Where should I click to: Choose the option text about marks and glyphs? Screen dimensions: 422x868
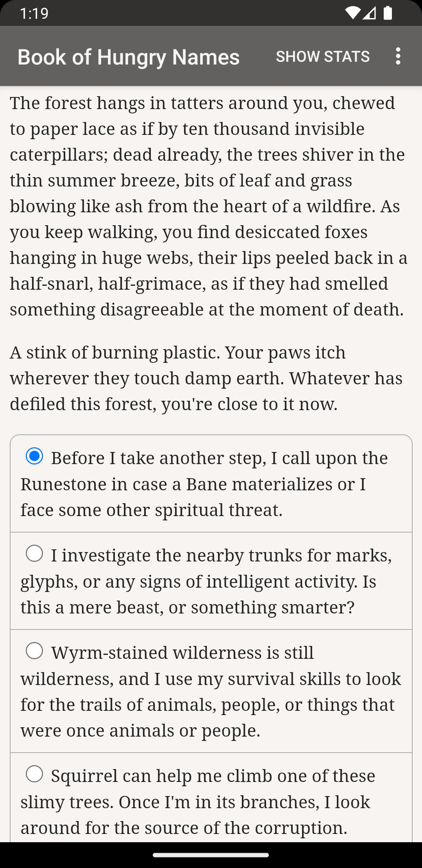[x=206, y=581]
